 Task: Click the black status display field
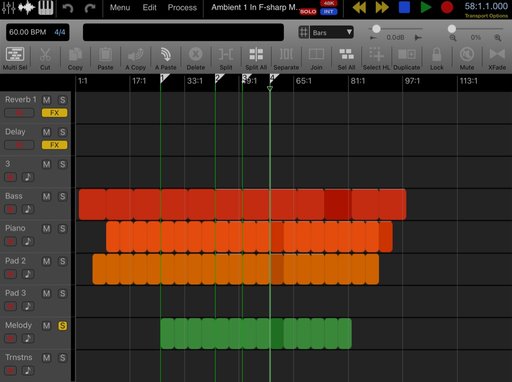click(x=183, y=32)
